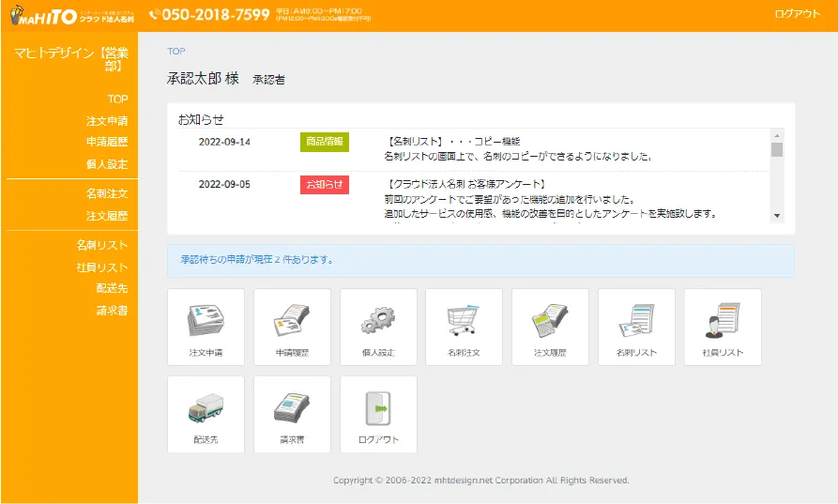Click the 【名刺リスト】コピー機能 news title

[x=452, y=142]
